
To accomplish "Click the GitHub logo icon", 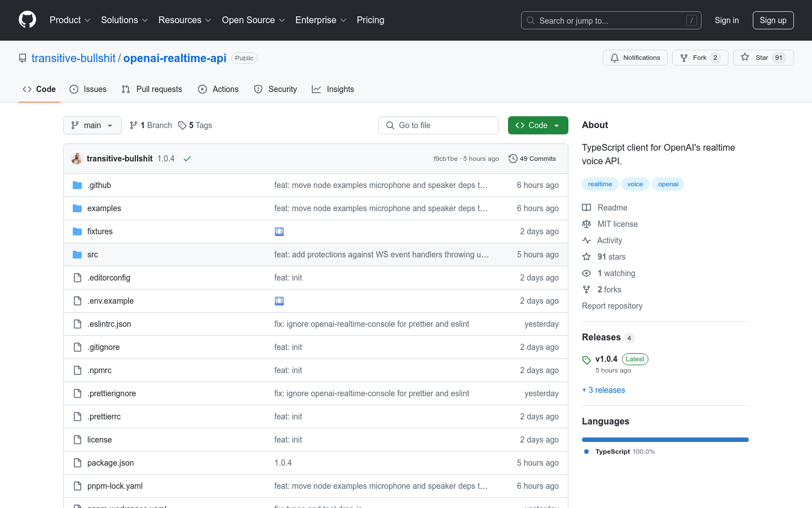I will (x=27, y=20).
